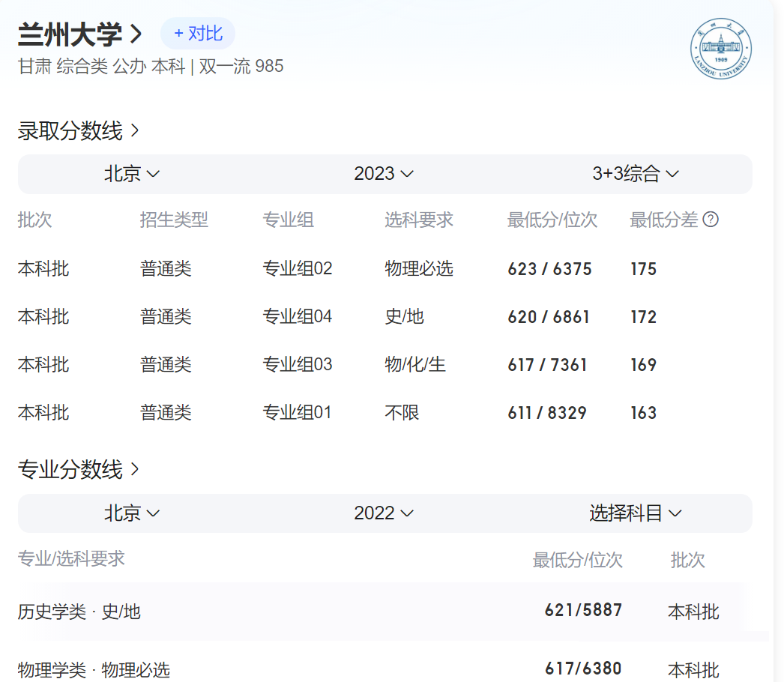The image size is (784, 682).
Task: Click the 历史学类 · 史/地 major row
Action: (384, 612)
